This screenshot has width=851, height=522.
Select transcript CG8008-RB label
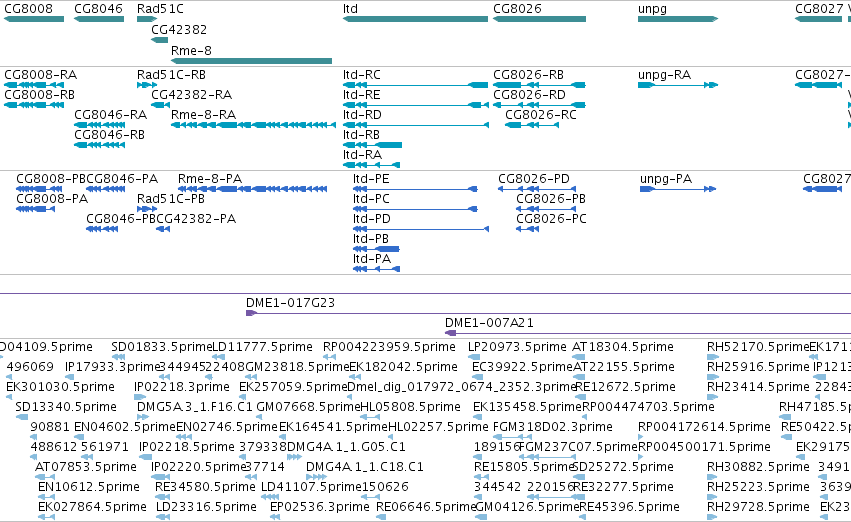coord(39,94)
